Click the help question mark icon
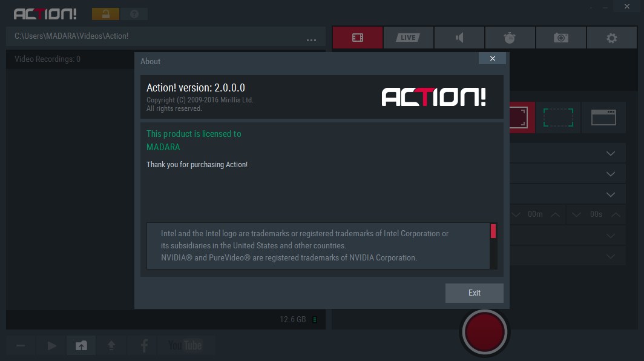 pyautogui.click(x=134, y=14)
